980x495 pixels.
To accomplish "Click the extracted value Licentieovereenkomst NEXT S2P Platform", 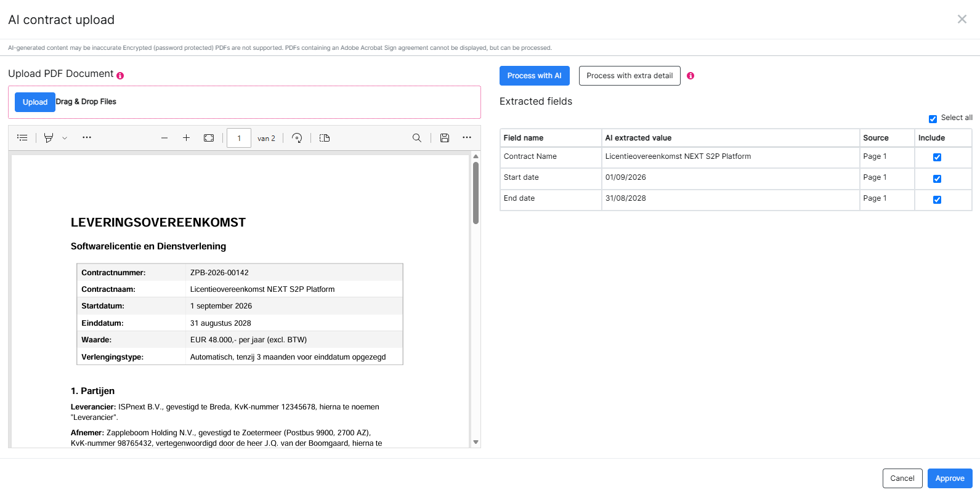I will (x=678, y=156).
